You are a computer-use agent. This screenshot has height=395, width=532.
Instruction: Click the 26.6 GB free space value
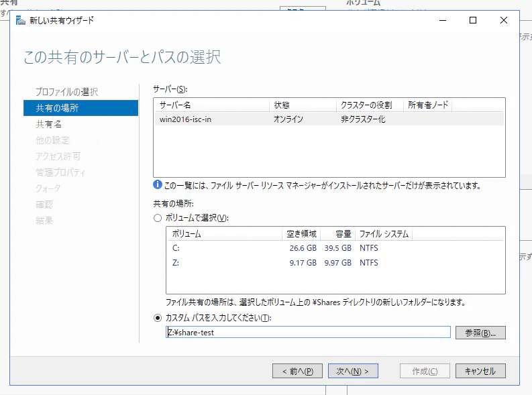(x=303, y=248)
